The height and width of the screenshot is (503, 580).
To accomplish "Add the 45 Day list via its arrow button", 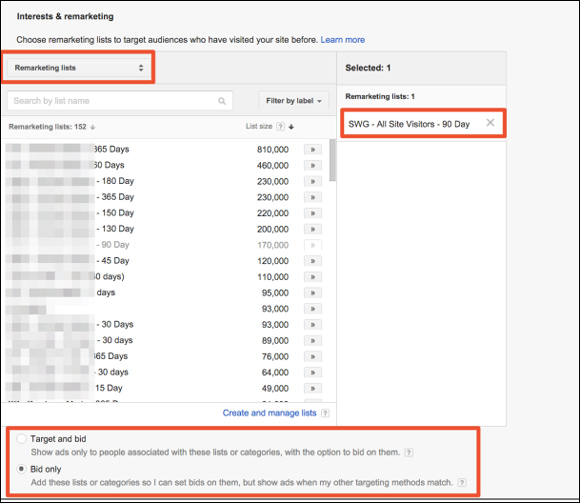I will (x=313, y=261).
